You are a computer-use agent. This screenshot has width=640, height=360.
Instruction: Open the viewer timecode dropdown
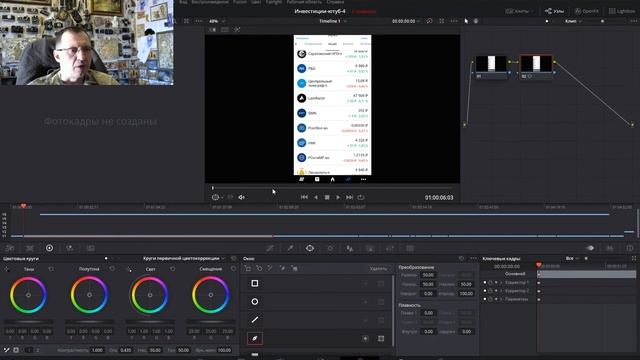[406, 21]
